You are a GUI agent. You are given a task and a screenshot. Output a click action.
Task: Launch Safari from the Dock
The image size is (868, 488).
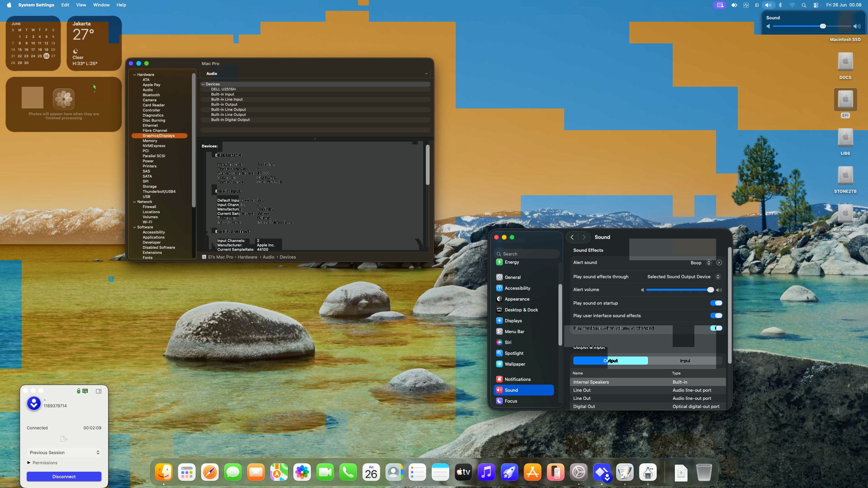click(210, 472)
